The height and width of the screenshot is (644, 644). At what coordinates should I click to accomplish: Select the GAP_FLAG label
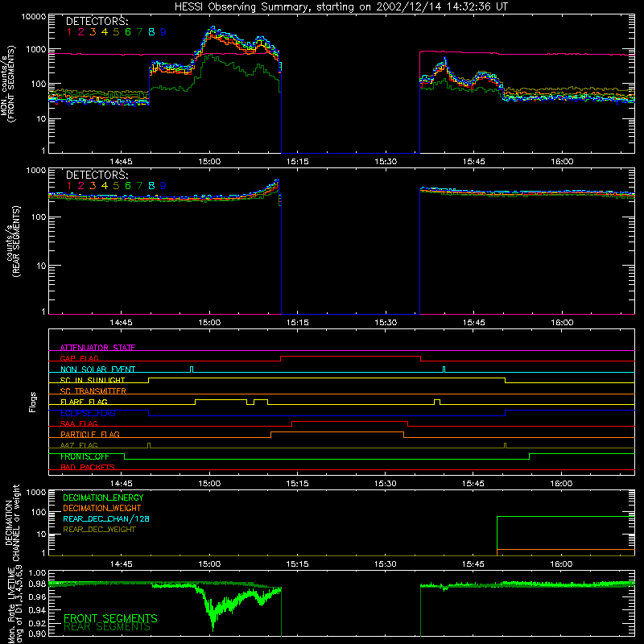[x=79, y=358]
